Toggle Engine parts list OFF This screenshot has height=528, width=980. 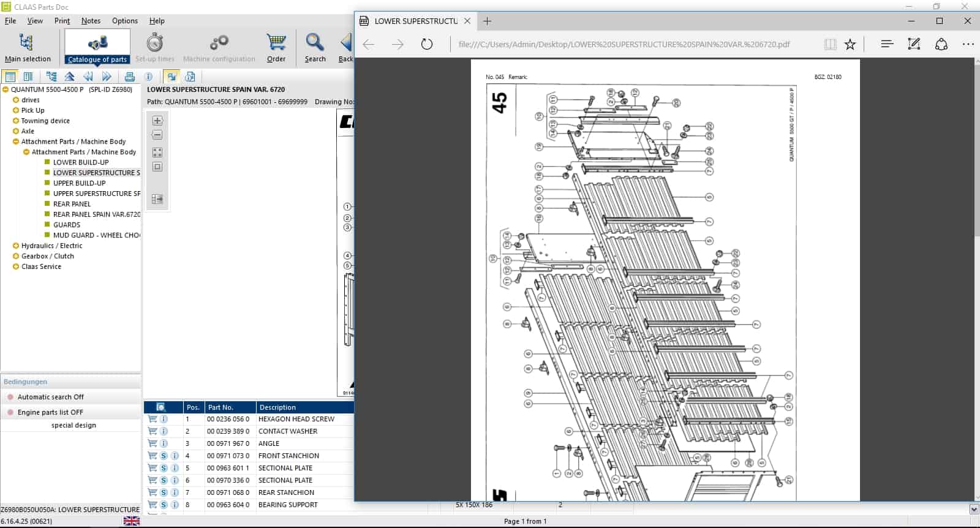tap(50, 412)
